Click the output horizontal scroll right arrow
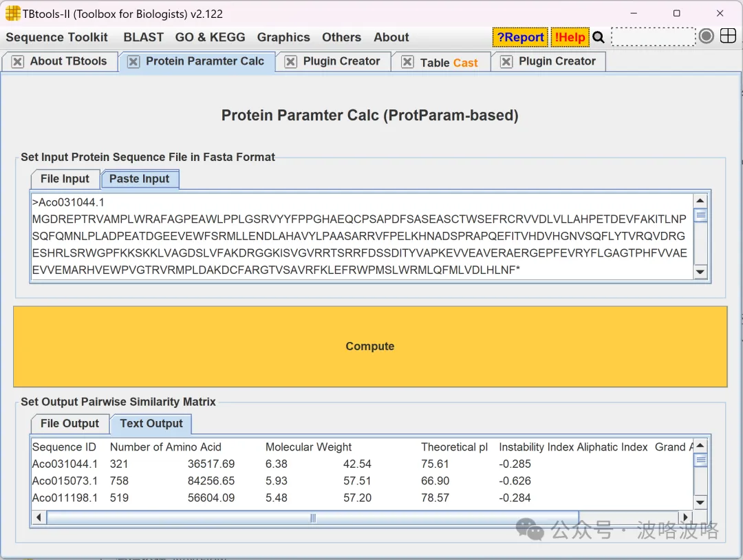Screen dimensions: 743x560 click(685, 517)
